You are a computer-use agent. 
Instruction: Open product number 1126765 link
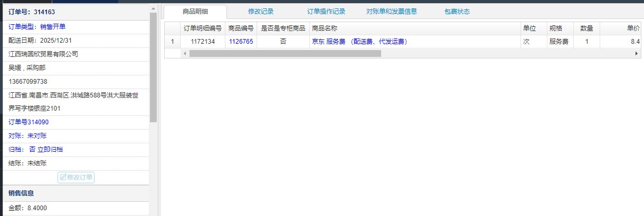pyautogui.click(x=241, y=42)
